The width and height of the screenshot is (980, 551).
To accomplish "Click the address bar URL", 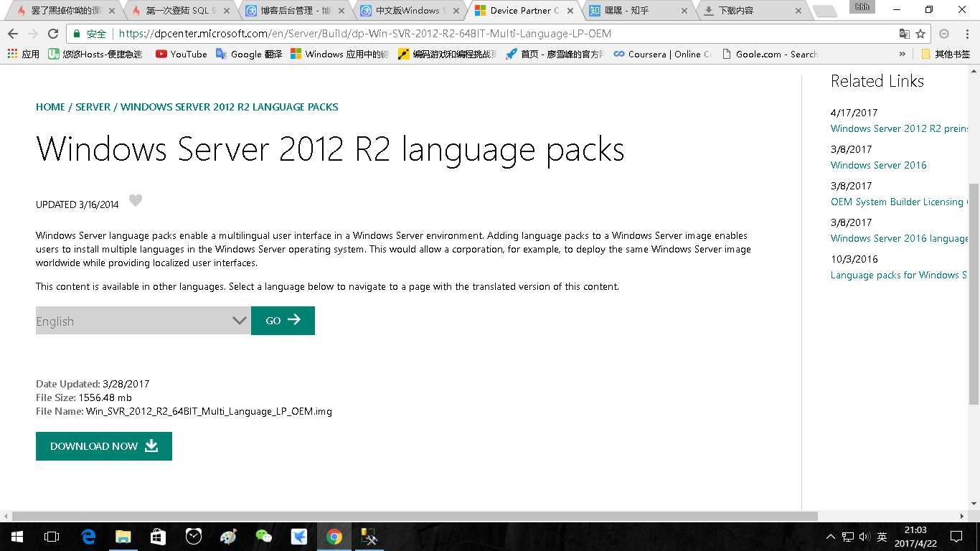I will pyautogui.click(x=364, y=34).
